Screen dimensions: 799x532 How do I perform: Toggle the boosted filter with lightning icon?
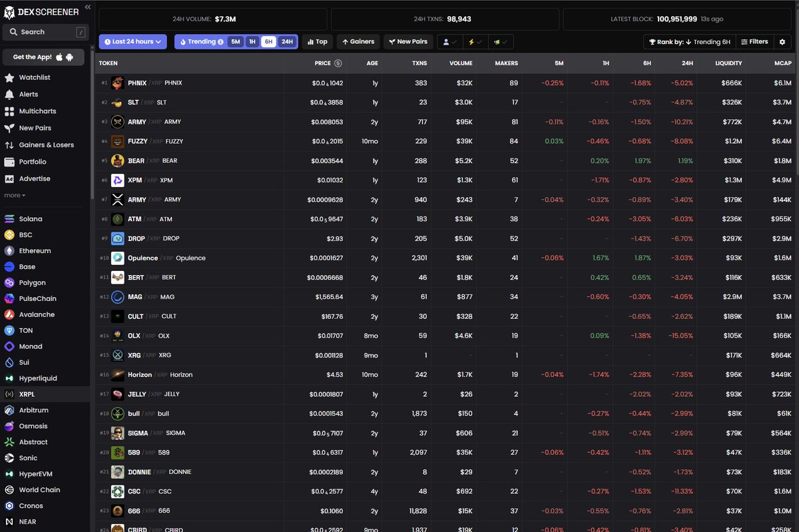click(475, 42)
